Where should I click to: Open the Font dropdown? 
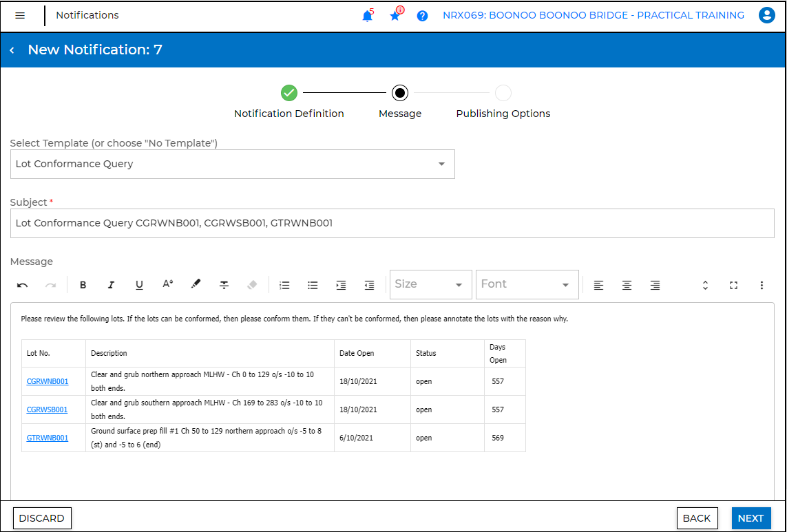click(527, 284)
